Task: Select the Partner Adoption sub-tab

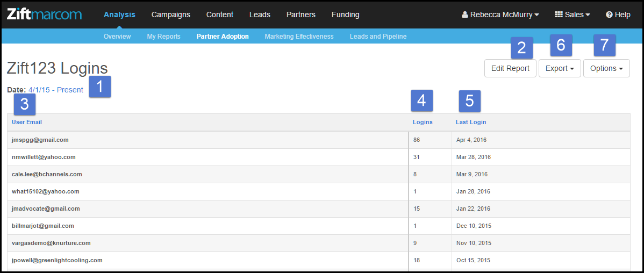Action: [223, 37]
